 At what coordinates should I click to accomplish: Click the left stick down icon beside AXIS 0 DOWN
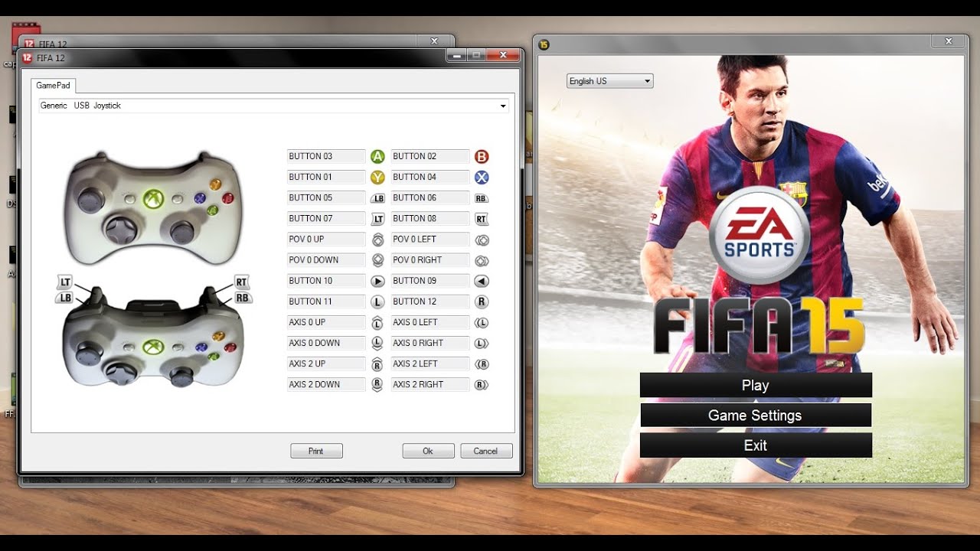point(377,343)
